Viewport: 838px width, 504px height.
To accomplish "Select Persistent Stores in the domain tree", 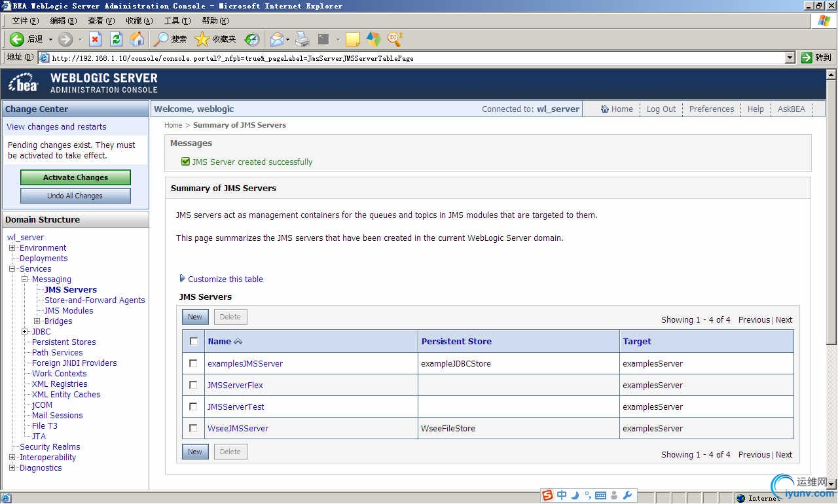I will point(64,342).
